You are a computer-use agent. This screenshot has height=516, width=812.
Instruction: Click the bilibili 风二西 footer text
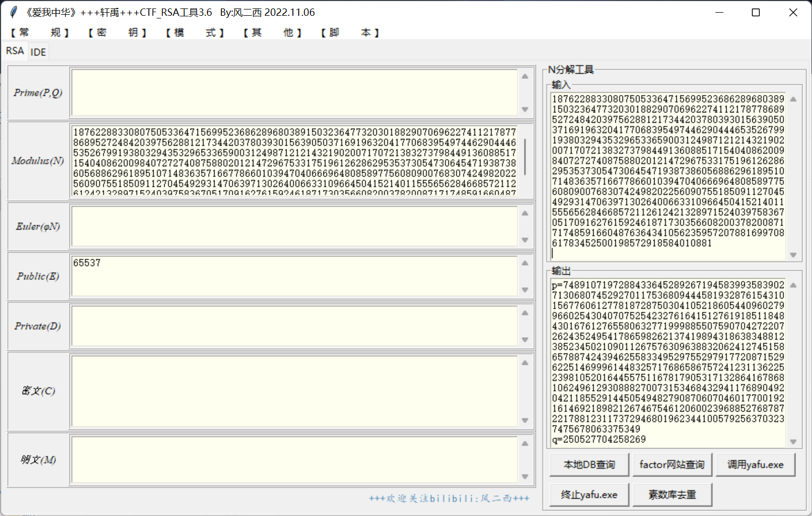click(x=449, y=498)
